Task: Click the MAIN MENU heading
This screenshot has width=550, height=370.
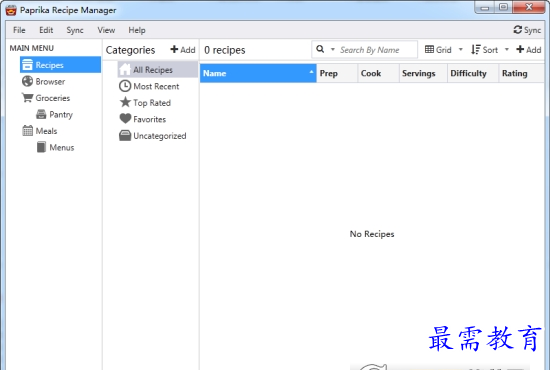Action: 32,48
